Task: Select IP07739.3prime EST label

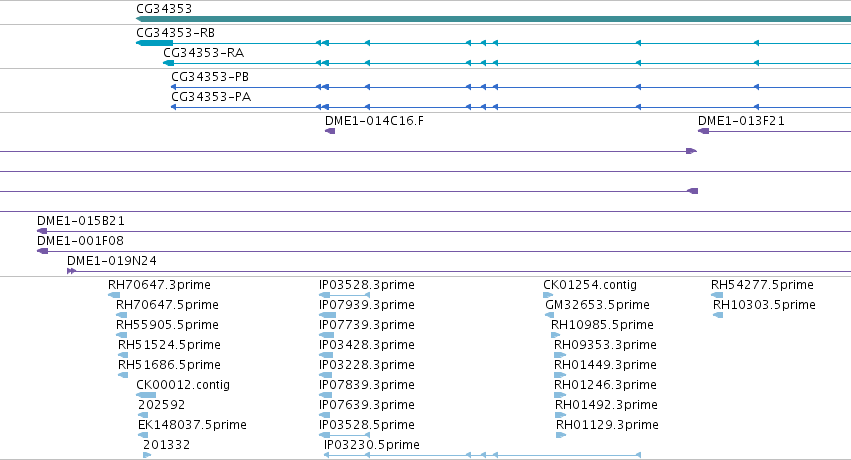Action: point(367,325)
